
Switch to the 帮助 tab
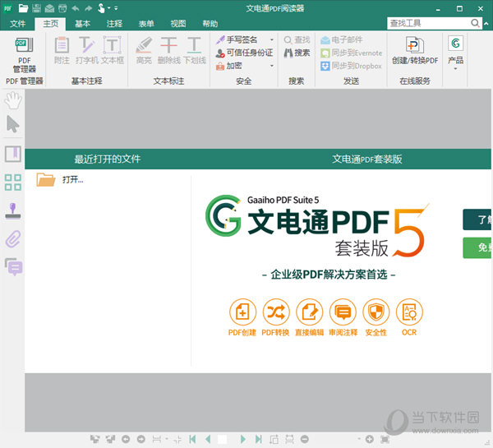tap(210, 24)
